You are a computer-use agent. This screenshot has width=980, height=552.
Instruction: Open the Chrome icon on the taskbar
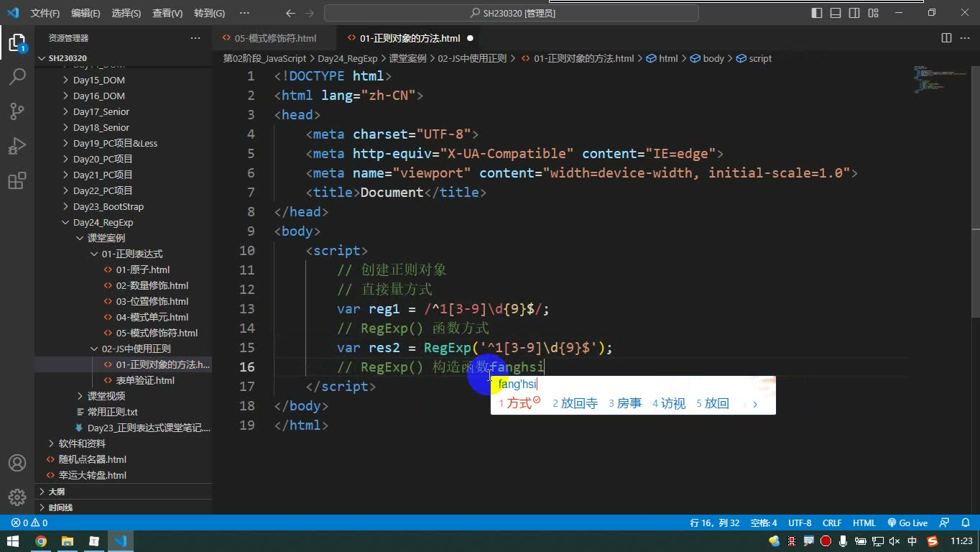41,541
